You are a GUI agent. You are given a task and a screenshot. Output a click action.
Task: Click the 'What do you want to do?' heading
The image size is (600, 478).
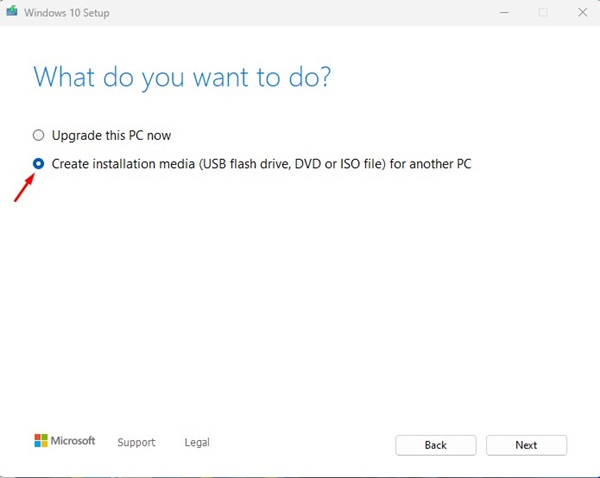pyautogui.click(x=182, y=78)
